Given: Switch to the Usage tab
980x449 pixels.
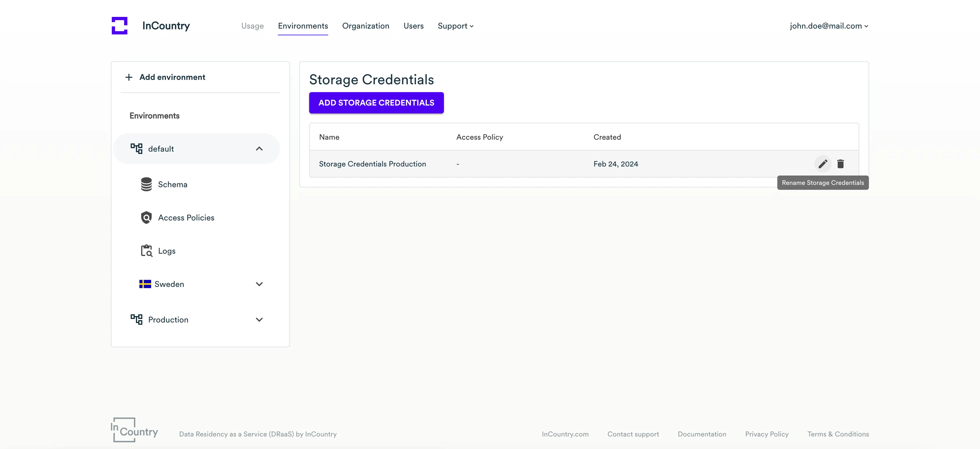Looking at the screenshot, I should [x=252, y=26].
